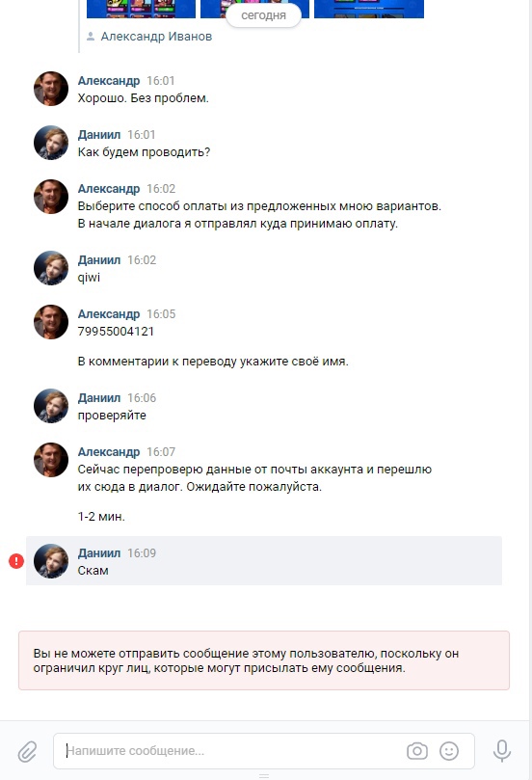Start voice message with microphone icon
This screenshot has height=780, width=532.
[x=502, y=751]
